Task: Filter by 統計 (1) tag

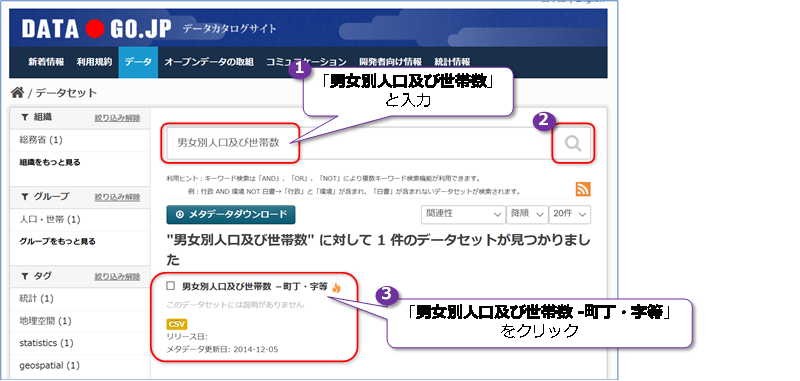Action: [36, 298]
